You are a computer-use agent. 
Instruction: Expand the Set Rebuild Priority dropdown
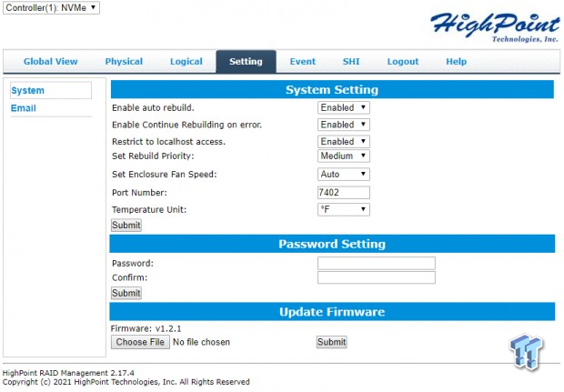(344, 156)
